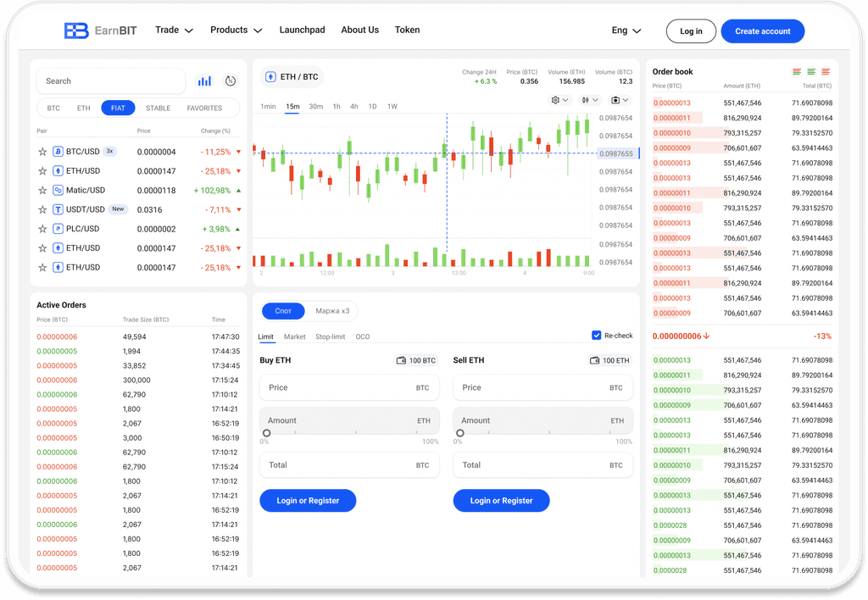Click Login or Register under Sell ETH
The height and width of the screenshot is (600, 868).
502,500
